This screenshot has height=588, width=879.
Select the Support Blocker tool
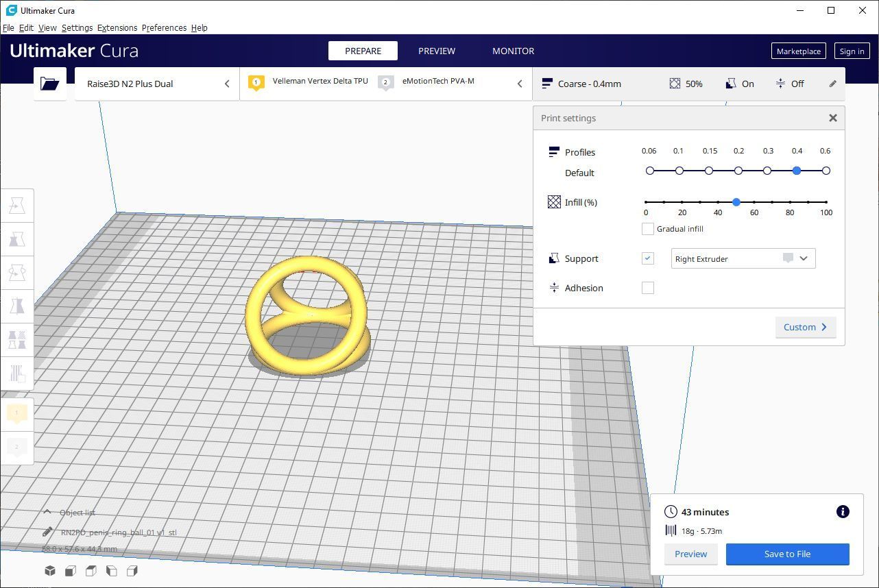click(x=17, y=373)
